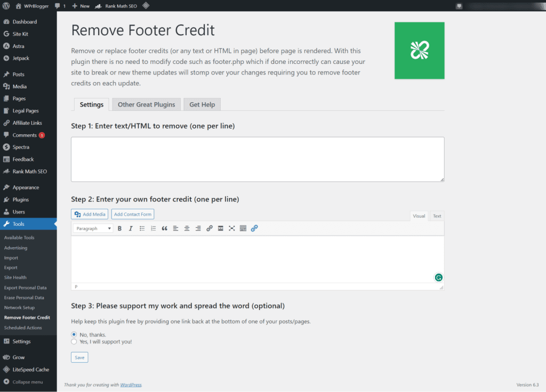This screenshot has width=546, height=392.
Task: Insert a numbered list
Action: 153,228
